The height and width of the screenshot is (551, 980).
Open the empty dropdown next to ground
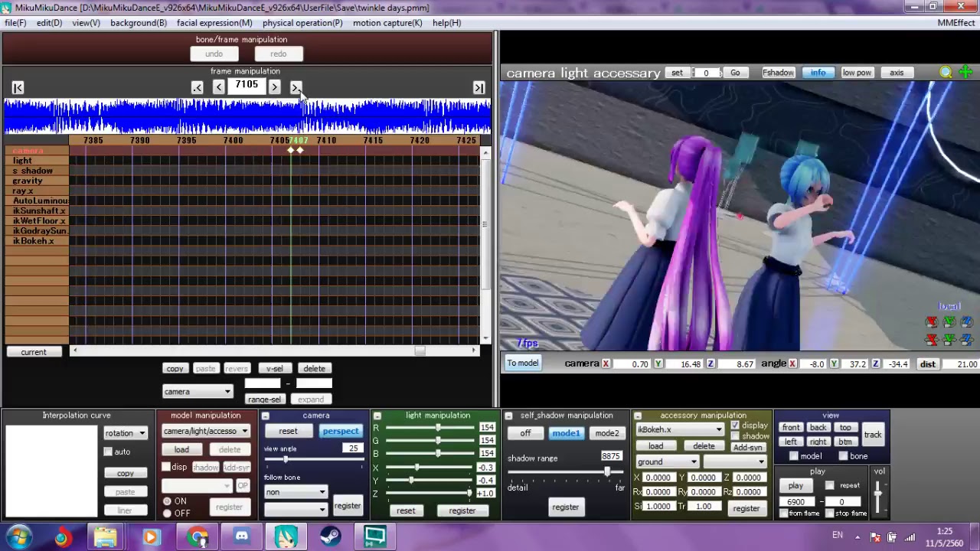coord(735,462)
